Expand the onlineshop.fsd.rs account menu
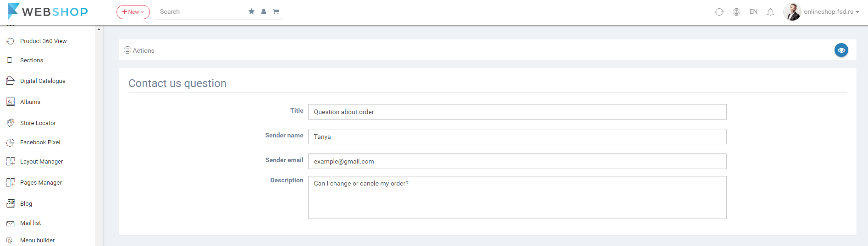 tap(831, 12)
